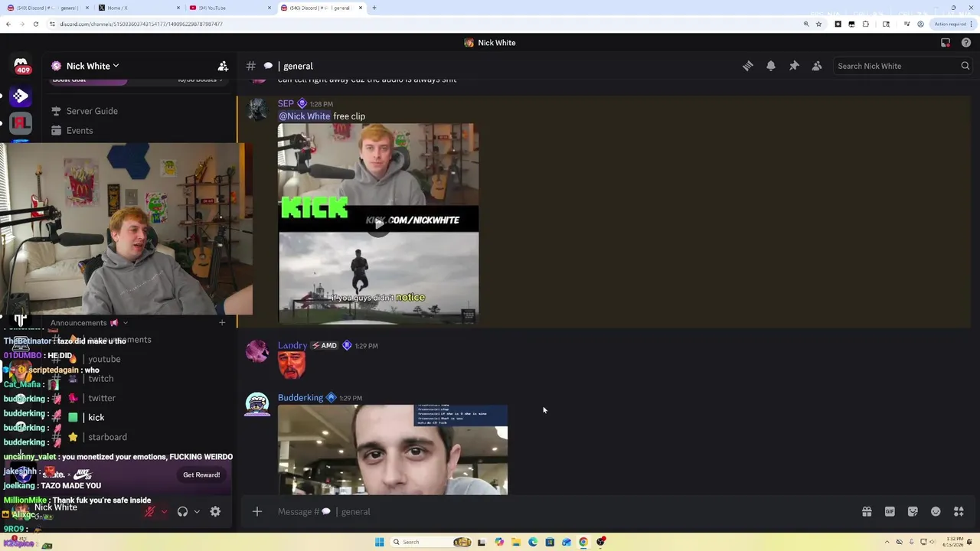Open Discord inbox icon near top right
The width and height of the screenshot is (980, 551).
coord(946,43)
